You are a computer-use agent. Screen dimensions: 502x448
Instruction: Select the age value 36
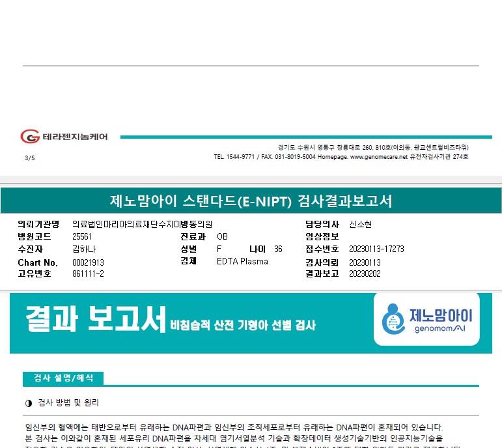click(x=278, y=249)
